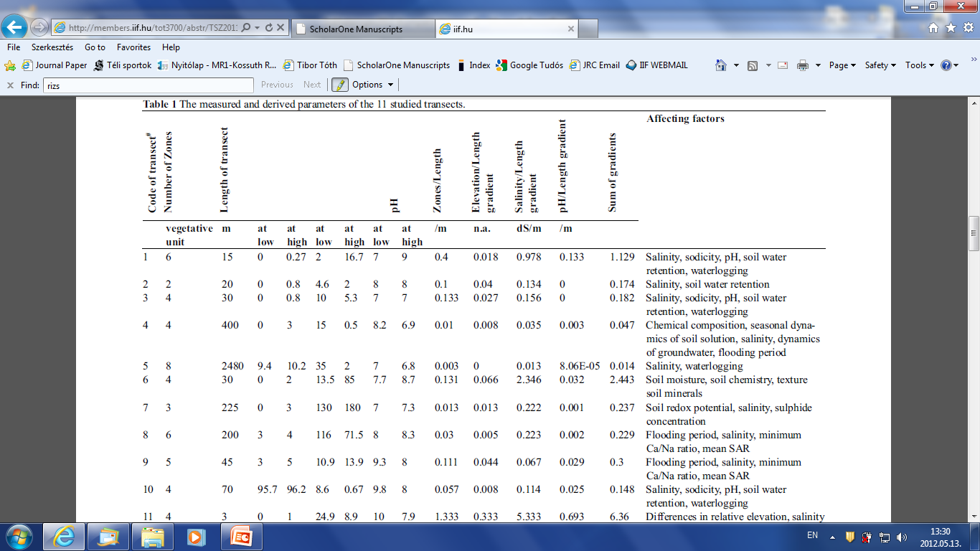The image size is (980, 551).
Task: Click the vertical scrollbar thumb
Action: click(974, 234)
